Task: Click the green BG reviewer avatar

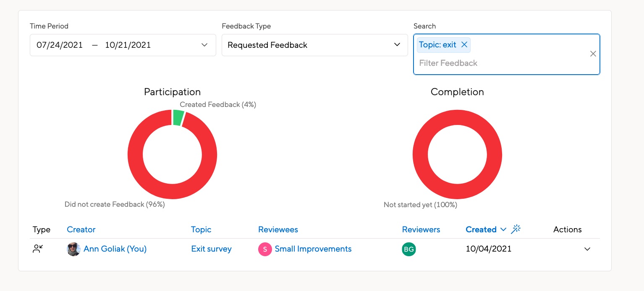Action: [x=408, y=249]
